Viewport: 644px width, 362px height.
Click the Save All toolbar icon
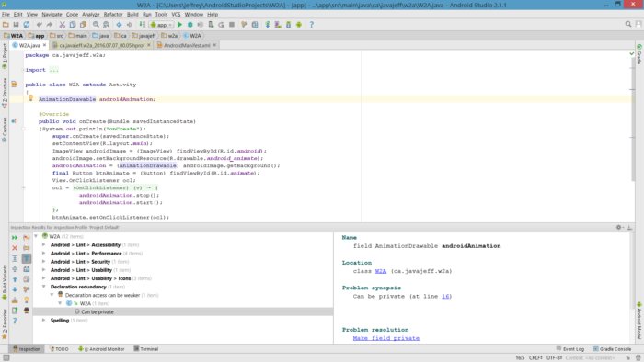pos(16,25)
